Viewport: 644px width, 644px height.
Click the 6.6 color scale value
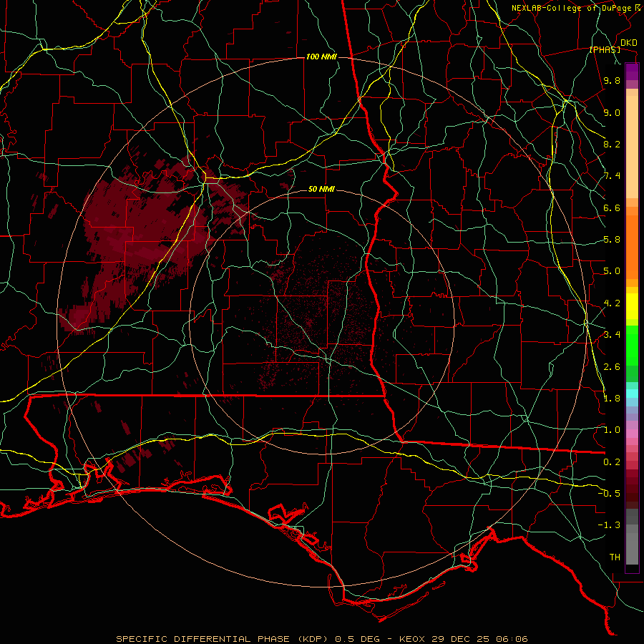[x=612, y=208]
